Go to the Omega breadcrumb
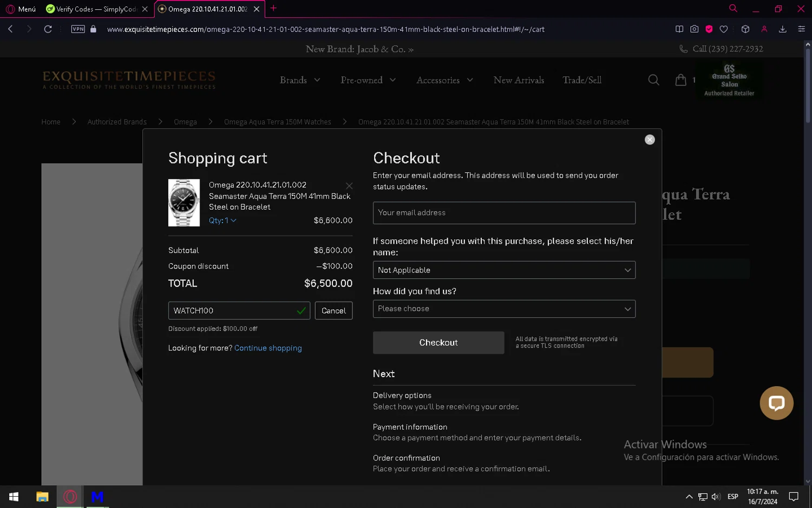Image resolution: width=812 pixels, height=508 pixels. coord(185,122)
